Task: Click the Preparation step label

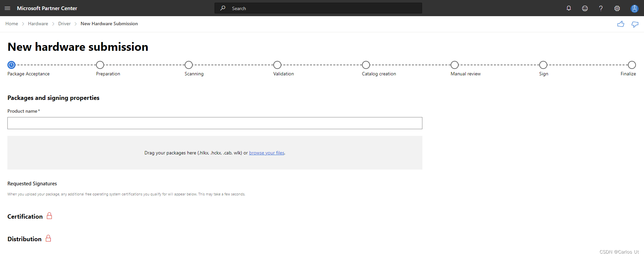Action: click(x=108, y=74)
